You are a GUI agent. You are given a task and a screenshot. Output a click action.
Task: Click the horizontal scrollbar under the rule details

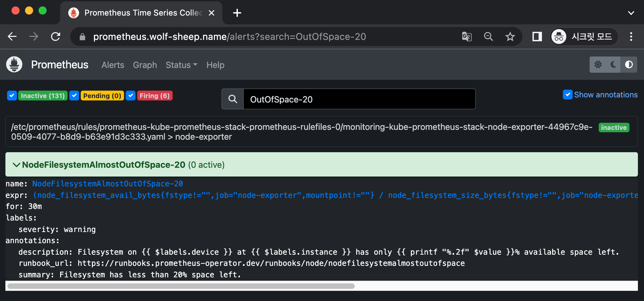point(181,286)
